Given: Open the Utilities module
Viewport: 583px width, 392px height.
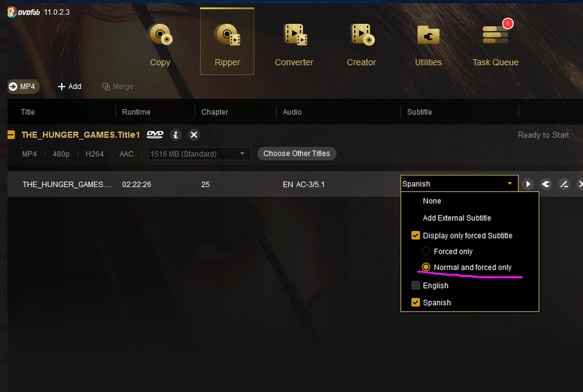Looking at the screenshot, I should [428, 45].
